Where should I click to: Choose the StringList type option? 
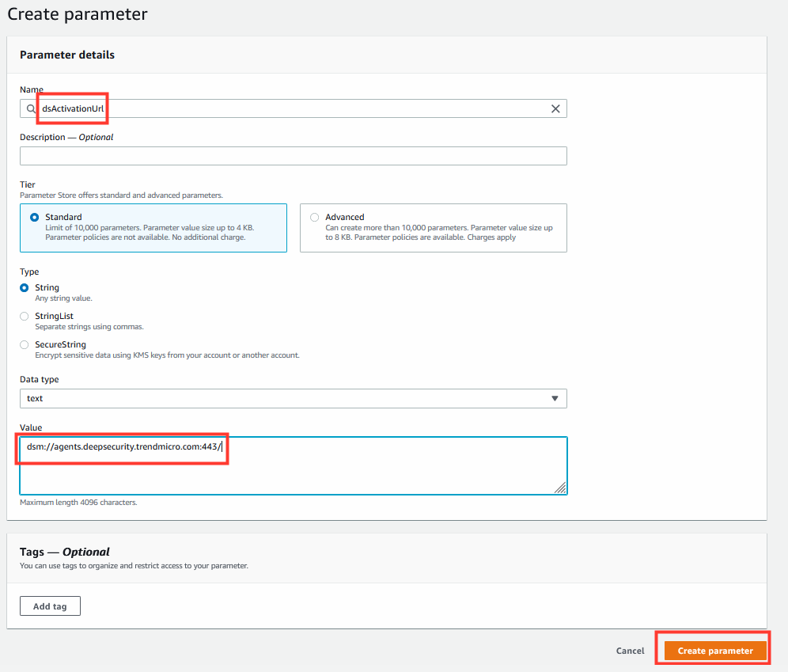24,316
